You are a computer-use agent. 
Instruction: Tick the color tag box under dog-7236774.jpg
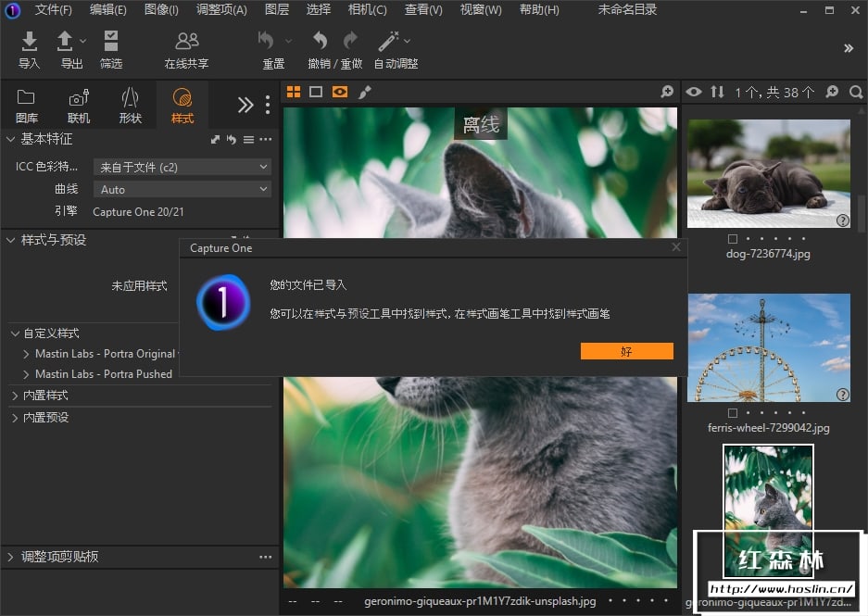733,239
